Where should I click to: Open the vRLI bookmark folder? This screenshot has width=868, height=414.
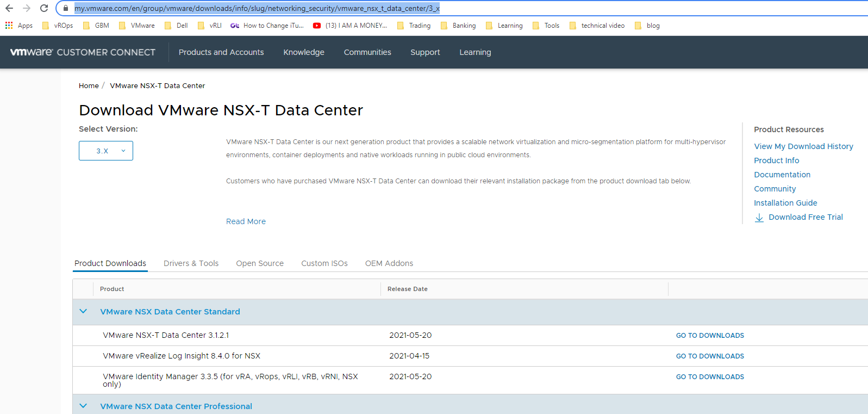tap(210, 26)
